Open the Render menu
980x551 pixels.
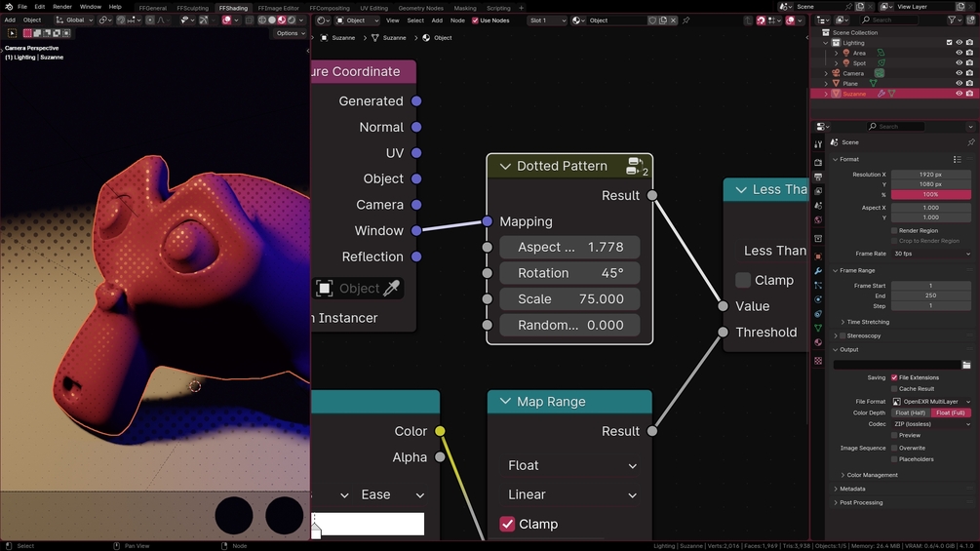coord(61,6)
